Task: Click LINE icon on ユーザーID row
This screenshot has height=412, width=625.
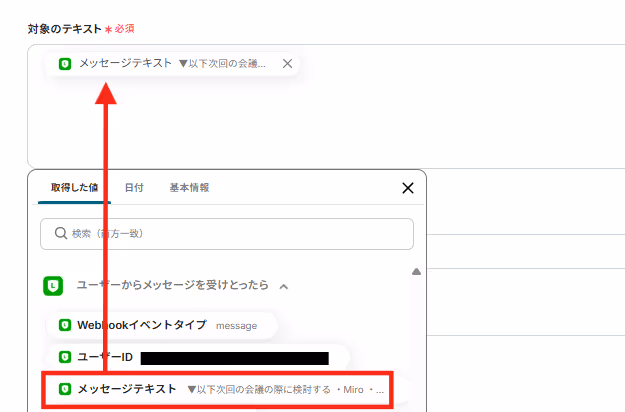Action: [65, 357]
